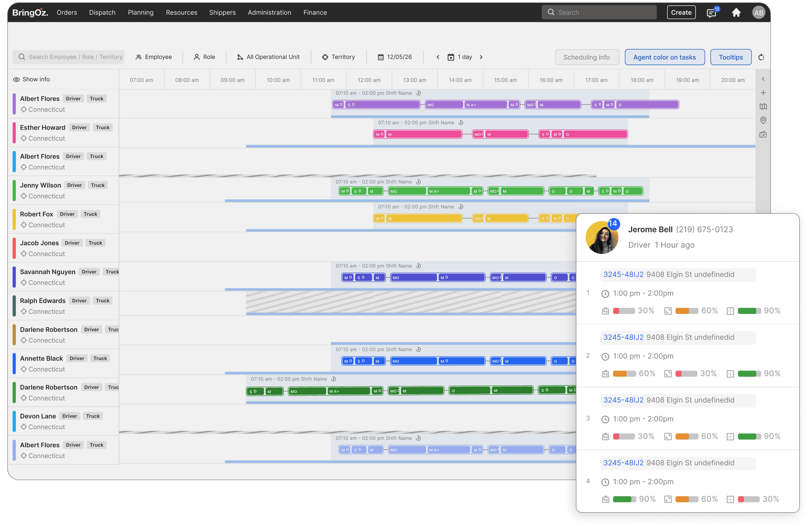
Task: Open the 12/05/26 date picker
Action: (395, 57)
